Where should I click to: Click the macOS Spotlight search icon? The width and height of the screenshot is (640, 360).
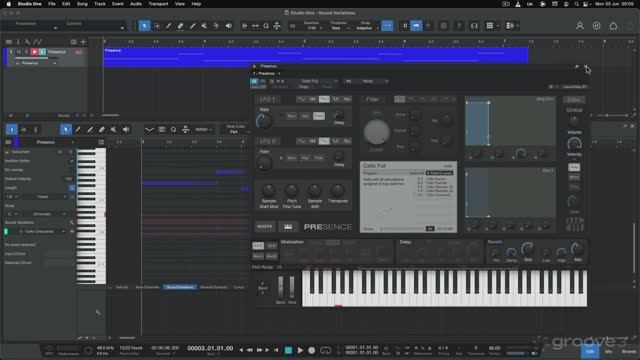[x=576, y=4]
